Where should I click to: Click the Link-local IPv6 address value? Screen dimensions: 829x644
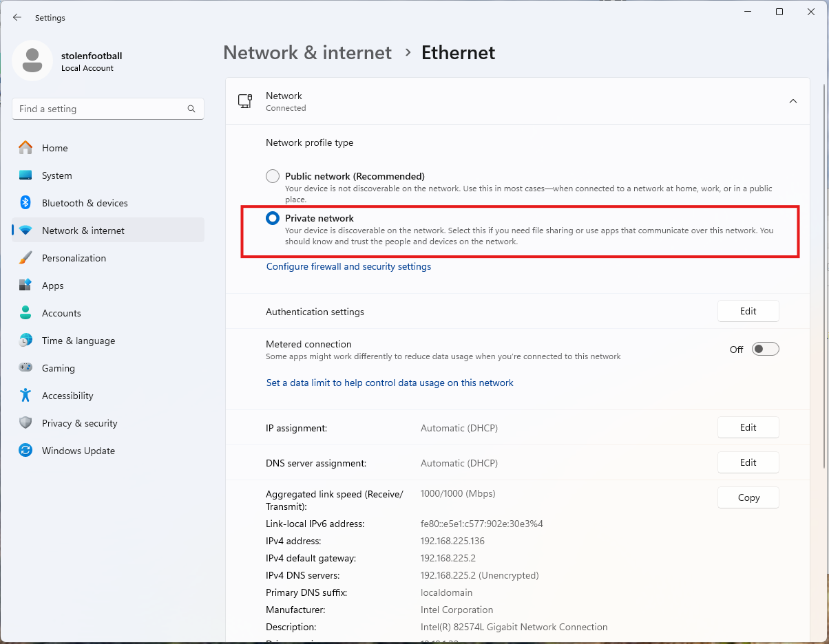[482, 524]
